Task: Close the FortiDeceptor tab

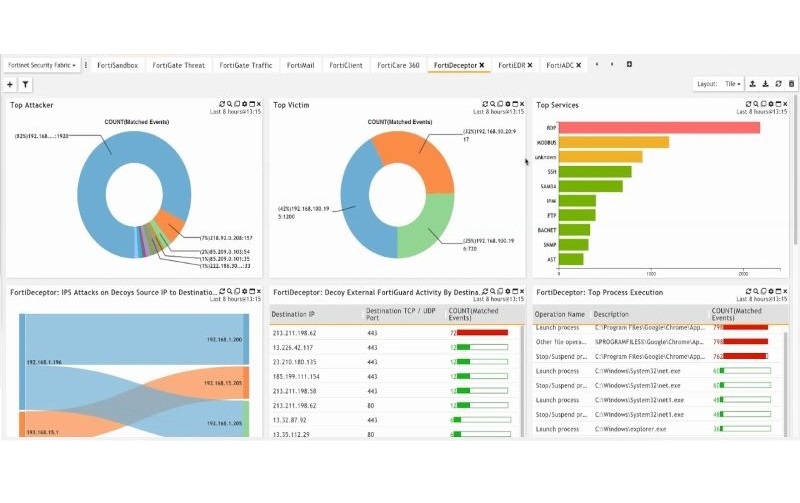Action: pos(481,65)
